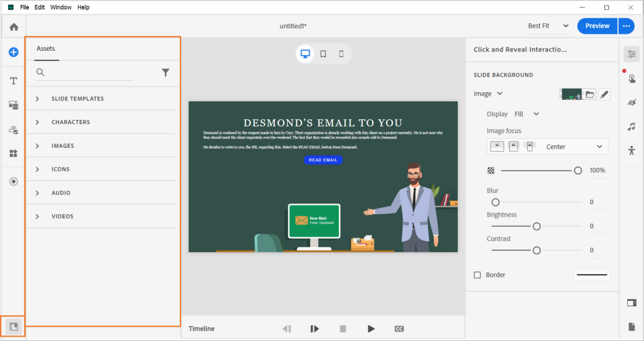Click the blue Add new slide plus icon

14,52
